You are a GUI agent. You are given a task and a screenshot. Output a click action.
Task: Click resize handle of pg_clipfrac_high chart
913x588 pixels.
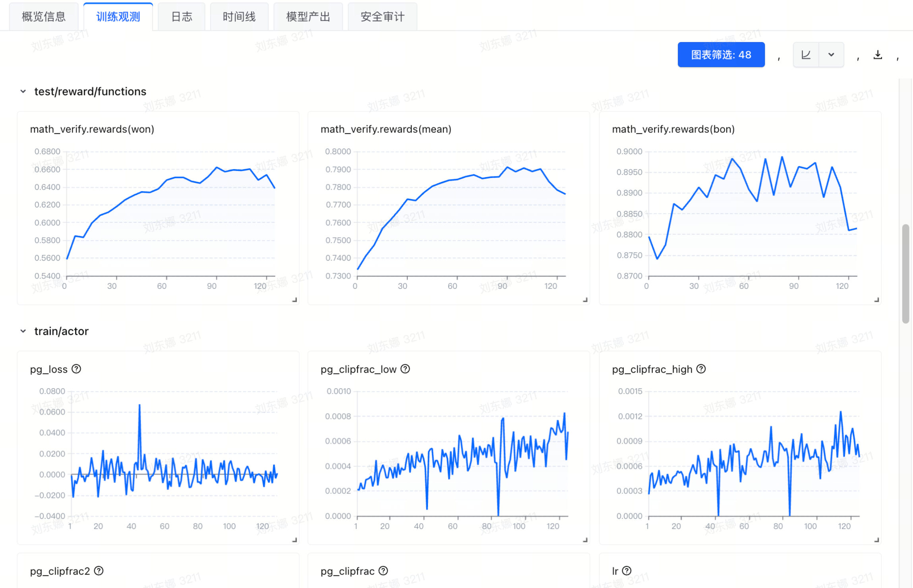tap(876, 540)
